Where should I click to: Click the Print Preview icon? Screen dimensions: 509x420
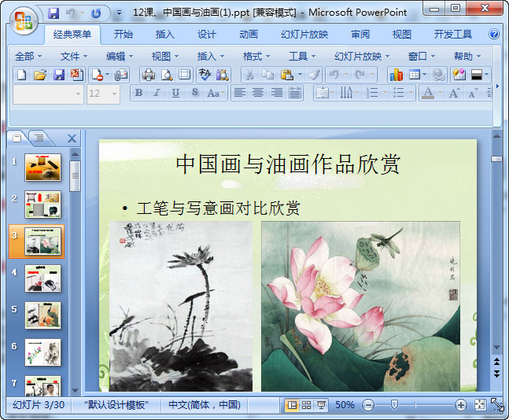click(167, 75)
